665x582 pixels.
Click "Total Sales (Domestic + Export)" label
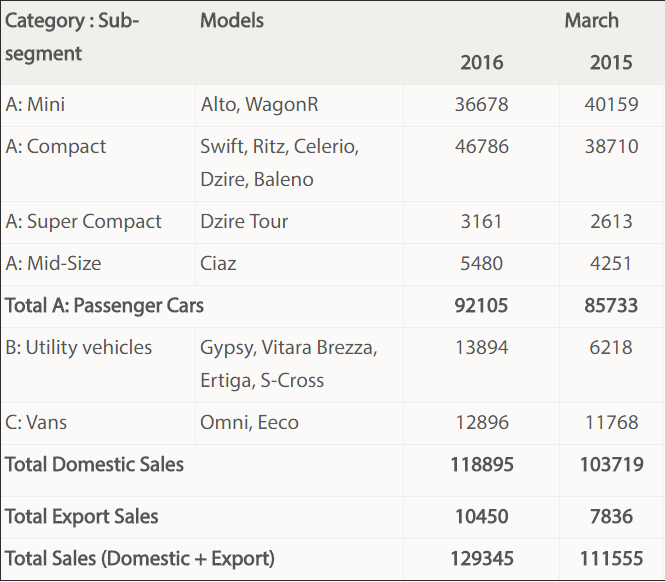point(140,558)
